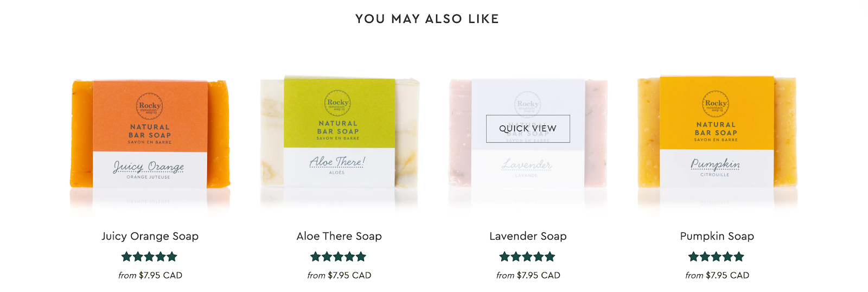Image resolution: width=868 pixels, height=292 pixels.
Task: Click the Rocky logo on Pumpkin soap label
Action: [716, 104]
